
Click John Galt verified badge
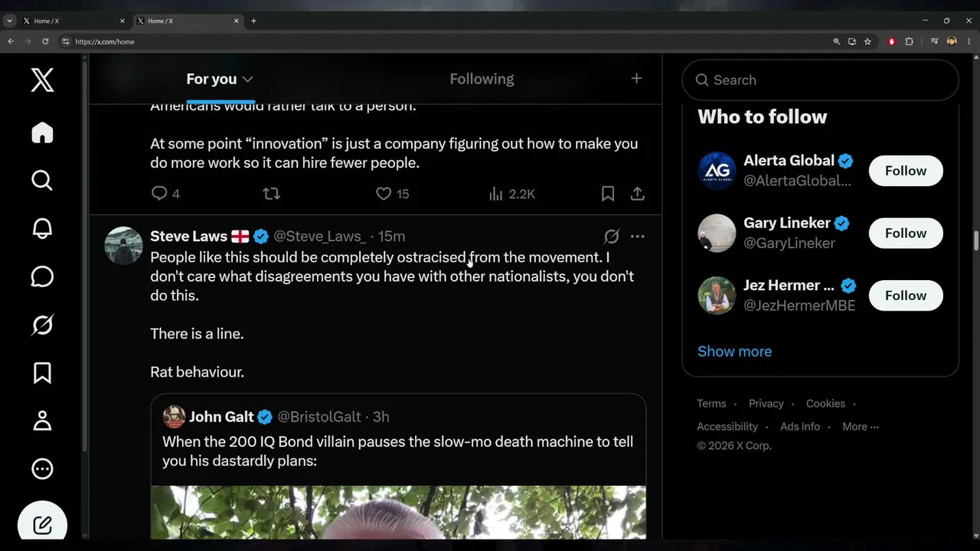[265, 417]
